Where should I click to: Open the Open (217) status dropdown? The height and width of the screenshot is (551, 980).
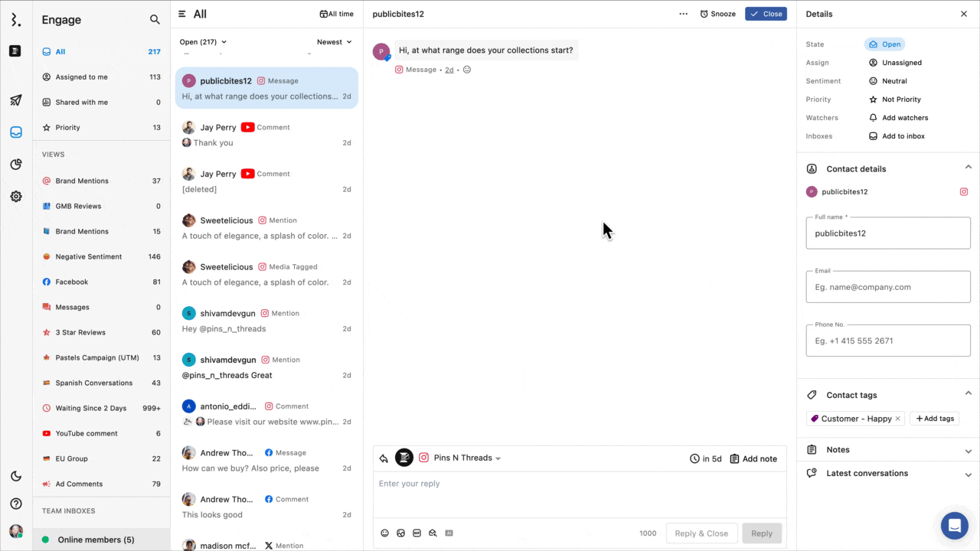coord(203,42)
